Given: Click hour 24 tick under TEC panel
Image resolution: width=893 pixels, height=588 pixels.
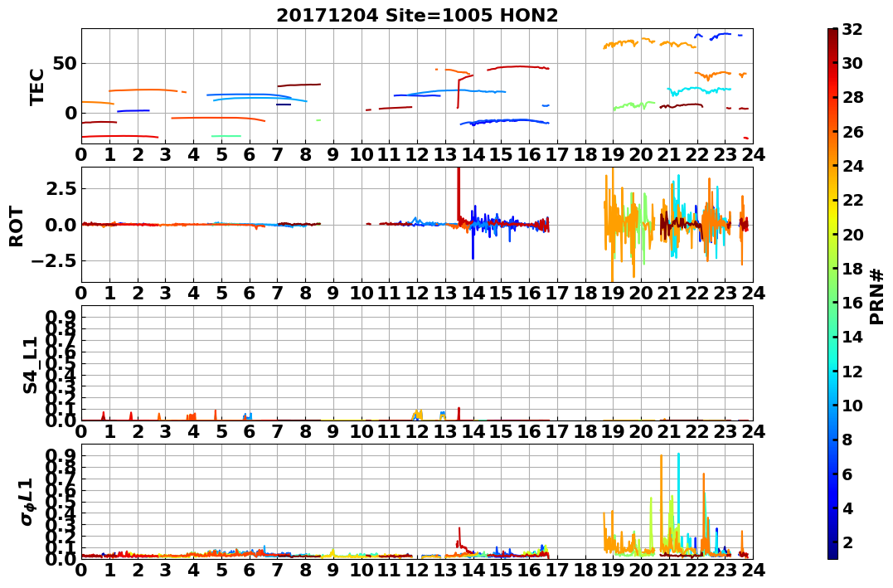Looking at the screenshot, I should point(753,154).
